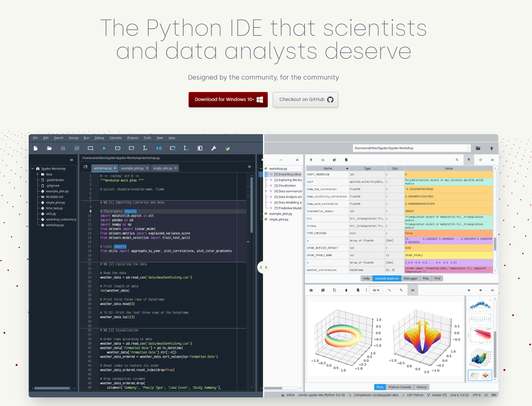Click the plot thumbnails vertical scrollbar

click(494, 355)
